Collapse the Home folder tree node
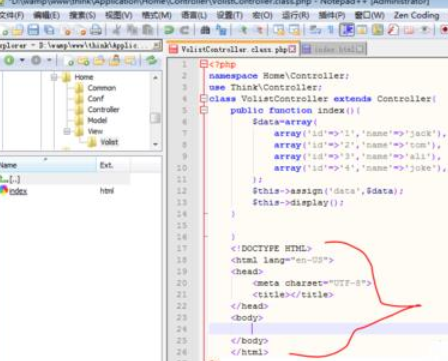This screenshot has height=361, width=448. 54,77
